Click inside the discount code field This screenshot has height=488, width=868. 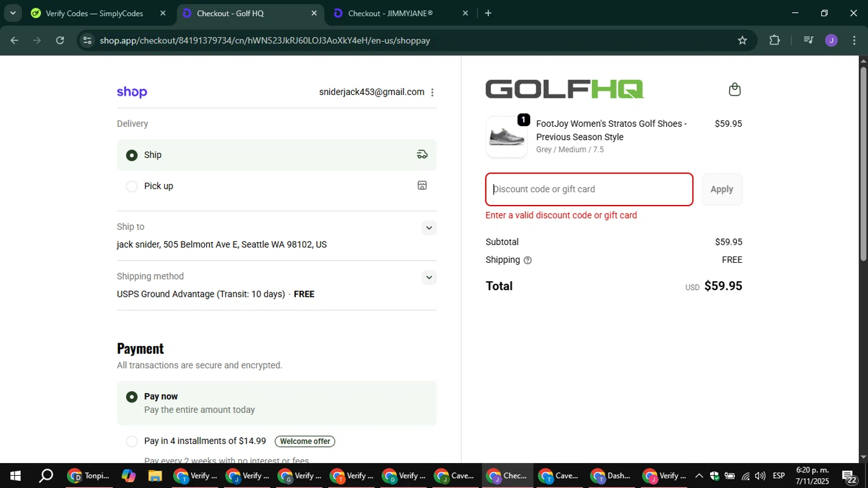(x=589, y=189)
